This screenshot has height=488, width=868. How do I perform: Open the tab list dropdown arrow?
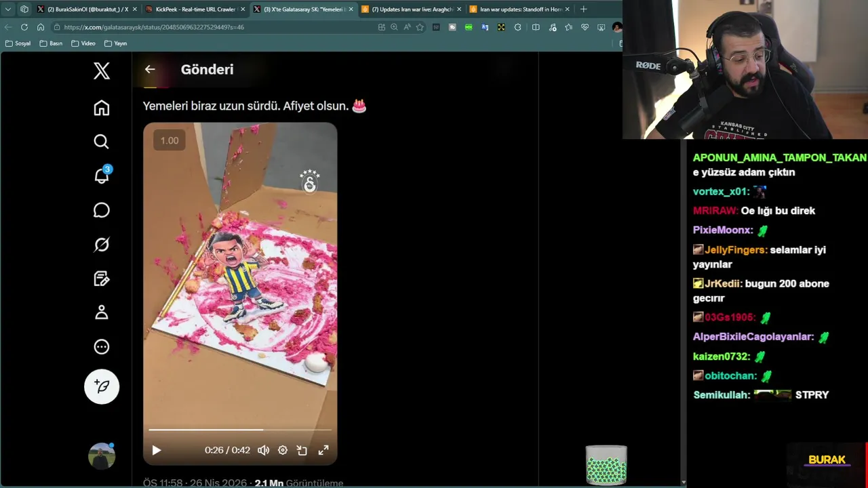(x=8, y=9)
